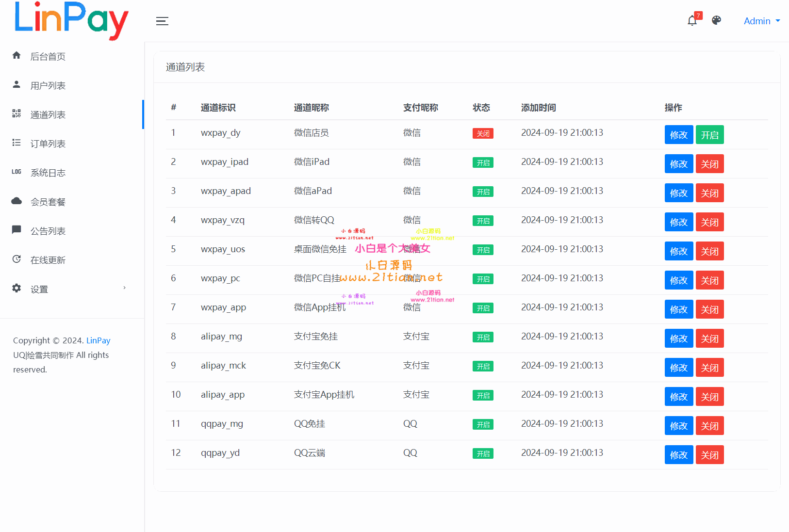Click 关闭 to disable wxpay_uos
The height and width of the screenshot is (532, 789).
pos(709,251)
